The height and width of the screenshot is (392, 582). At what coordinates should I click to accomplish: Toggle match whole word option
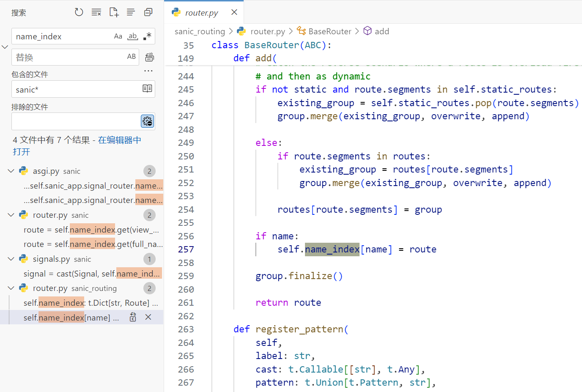click(x=133, y=36)
